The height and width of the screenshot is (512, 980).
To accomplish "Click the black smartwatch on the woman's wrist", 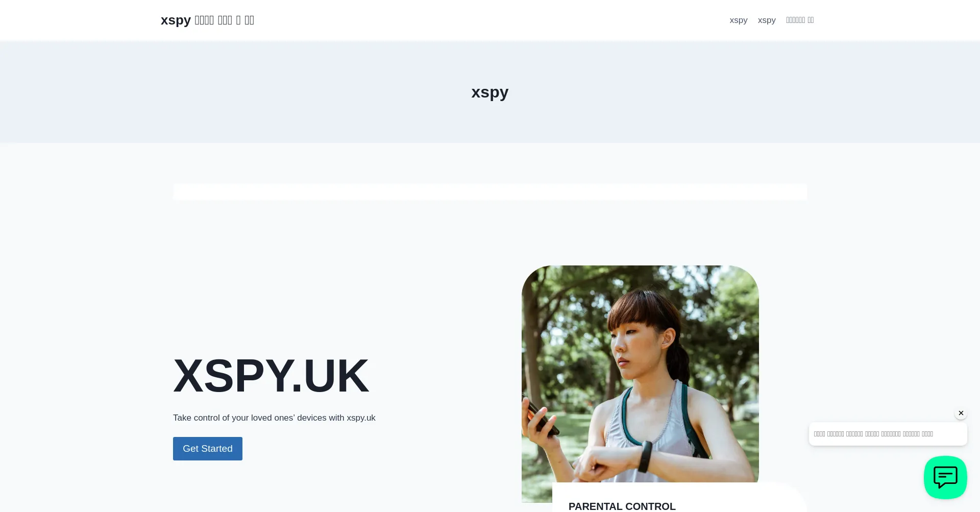I will point(645,456).
